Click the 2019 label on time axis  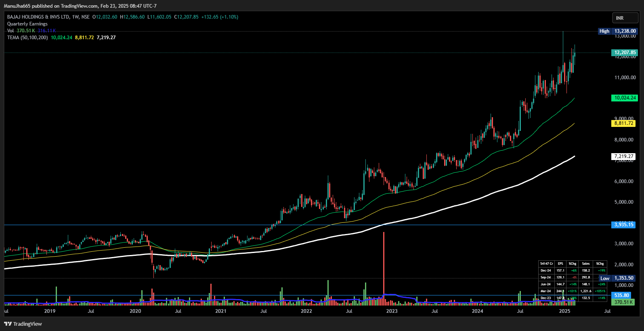[50, 311]
